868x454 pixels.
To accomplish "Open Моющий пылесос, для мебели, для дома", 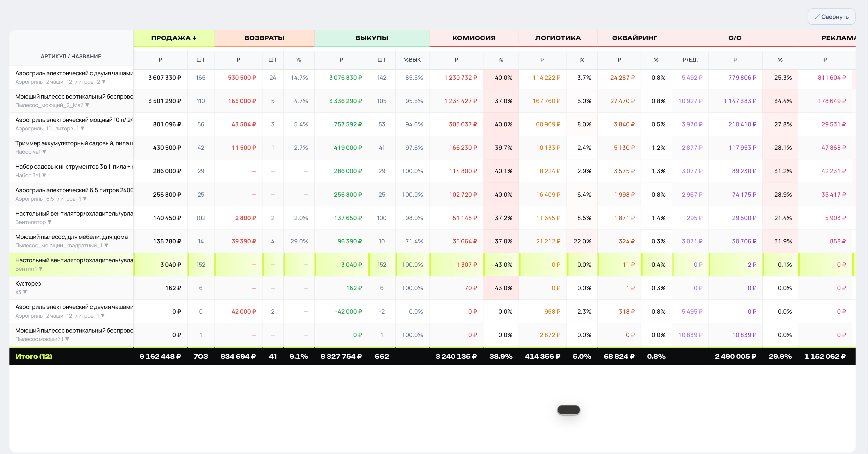I will 71,237.
